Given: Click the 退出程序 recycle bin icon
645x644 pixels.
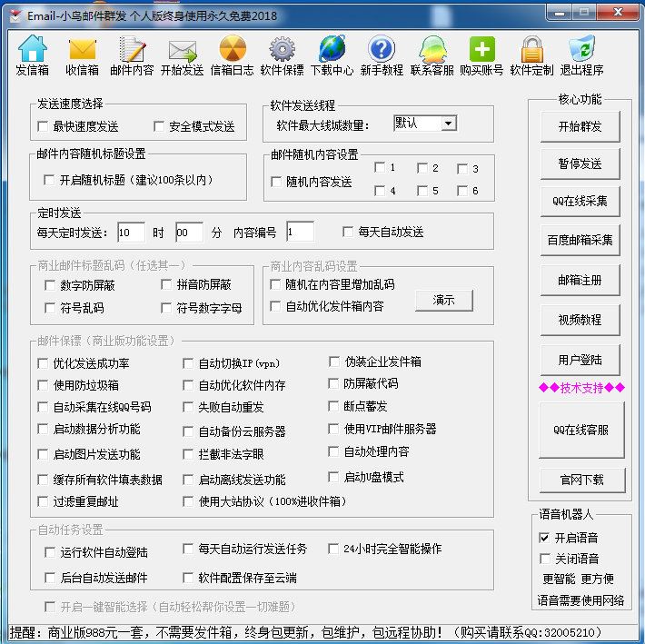Looking at the screenshot, I should 581,48.
